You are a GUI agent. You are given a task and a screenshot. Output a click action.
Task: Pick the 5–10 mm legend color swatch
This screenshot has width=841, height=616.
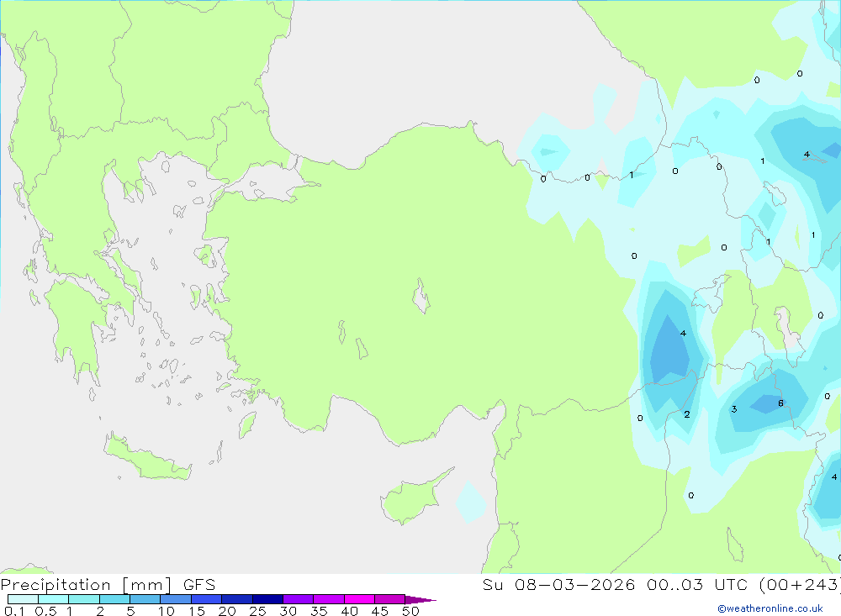click(145, 599)
